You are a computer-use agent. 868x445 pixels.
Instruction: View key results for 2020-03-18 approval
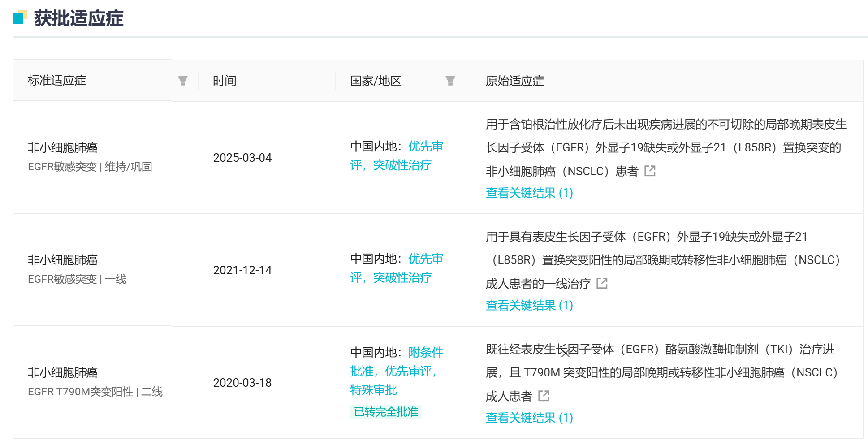click(x=529, y=418)
